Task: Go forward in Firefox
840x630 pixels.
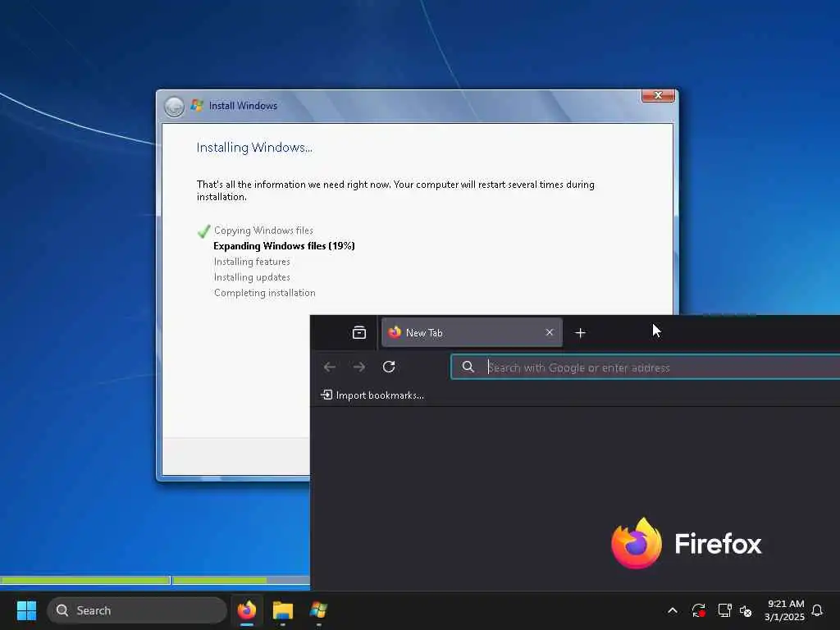Action: (359, 367)
